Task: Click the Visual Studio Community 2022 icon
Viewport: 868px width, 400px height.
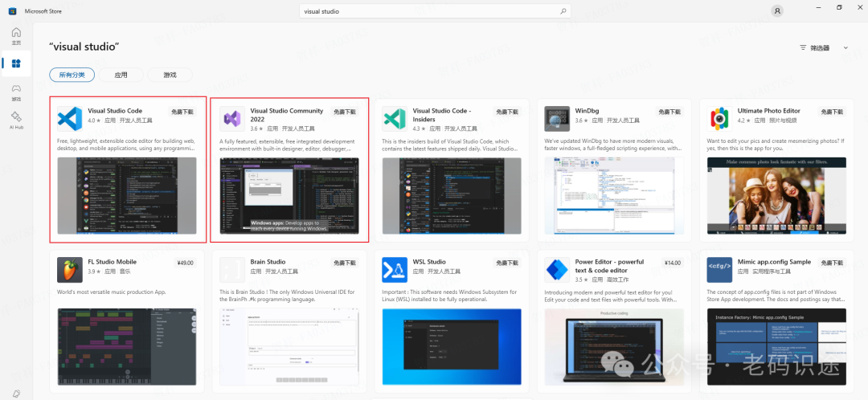Action: point(232,119)
